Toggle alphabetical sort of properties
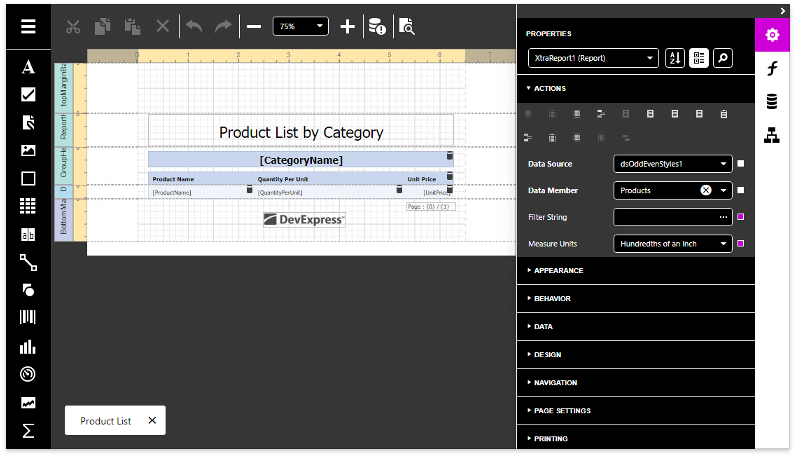Image resolution: width=796 pixels, height=457 pixels. pyautogui.click(x=675, y=58)
